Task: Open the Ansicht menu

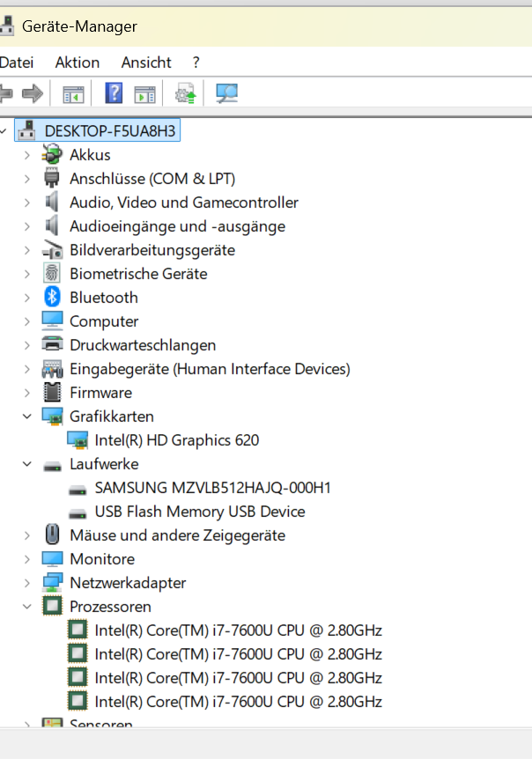Action: [x=146, y=63]
